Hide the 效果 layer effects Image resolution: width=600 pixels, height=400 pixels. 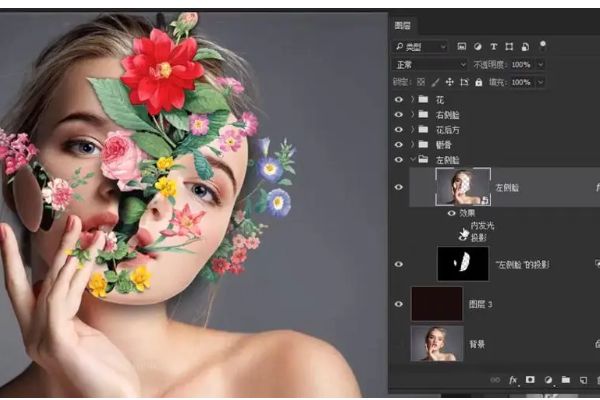click(x=452, y=213)
